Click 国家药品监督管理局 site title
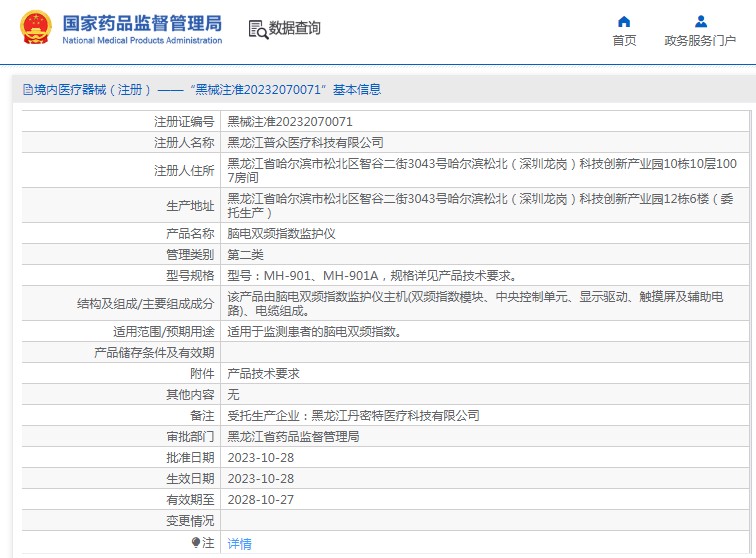Screen dimensions: 756x558 coord(142,23)
